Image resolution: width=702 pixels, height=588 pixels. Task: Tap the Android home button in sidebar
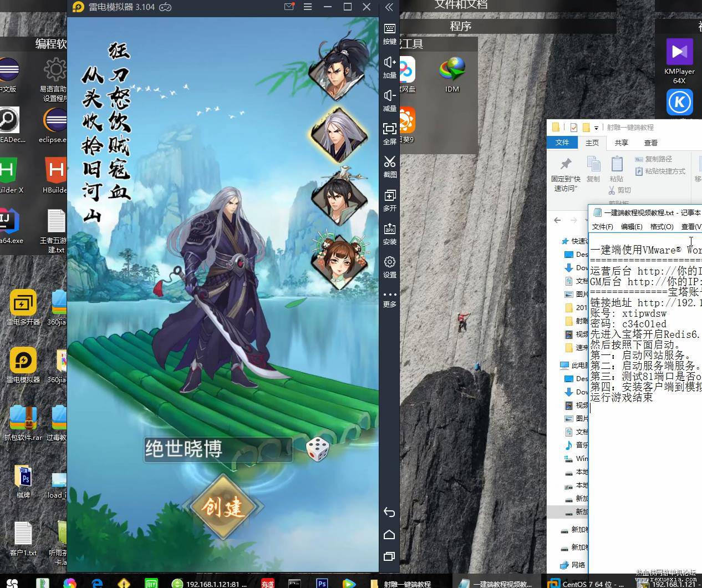[389, 534]
